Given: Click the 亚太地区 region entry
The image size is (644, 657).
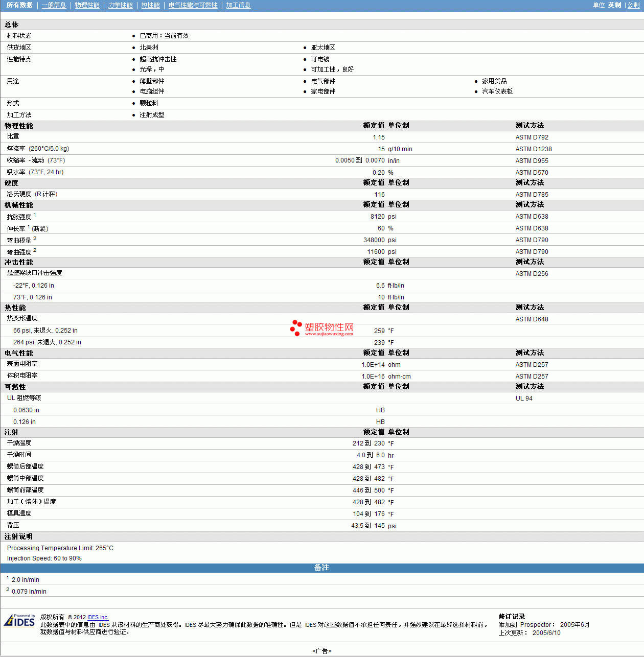Looking at the screenshot, I should 323,48.
